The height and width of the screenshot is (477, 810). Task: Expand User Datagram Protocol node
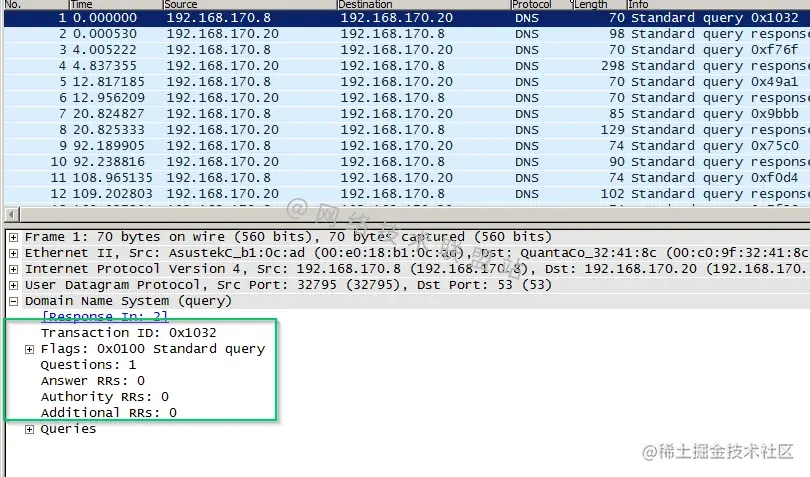pyautogui.click(x=14, y=285)
